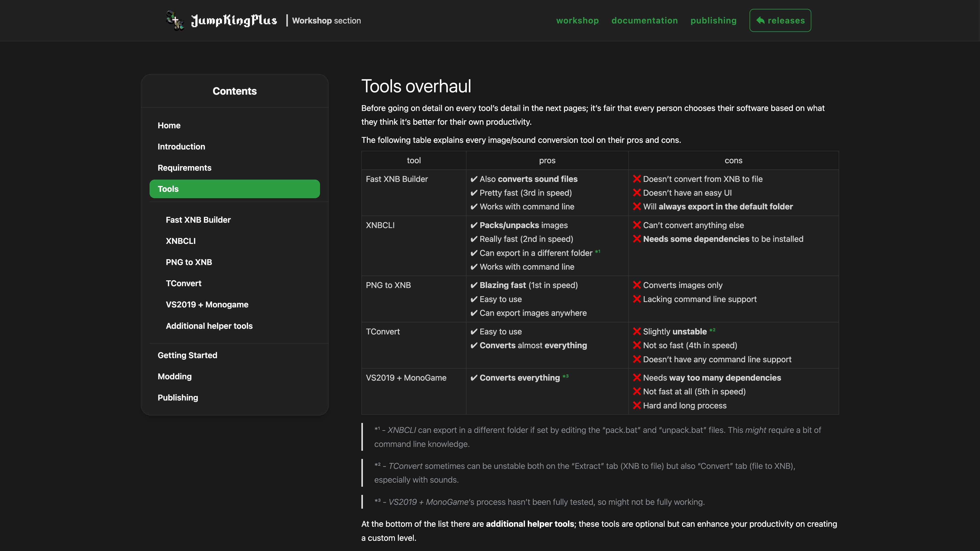Viewport: 980px width, 551px height.
Task: Open footnote 2 marker next to unstable
Action: [713, 330]
